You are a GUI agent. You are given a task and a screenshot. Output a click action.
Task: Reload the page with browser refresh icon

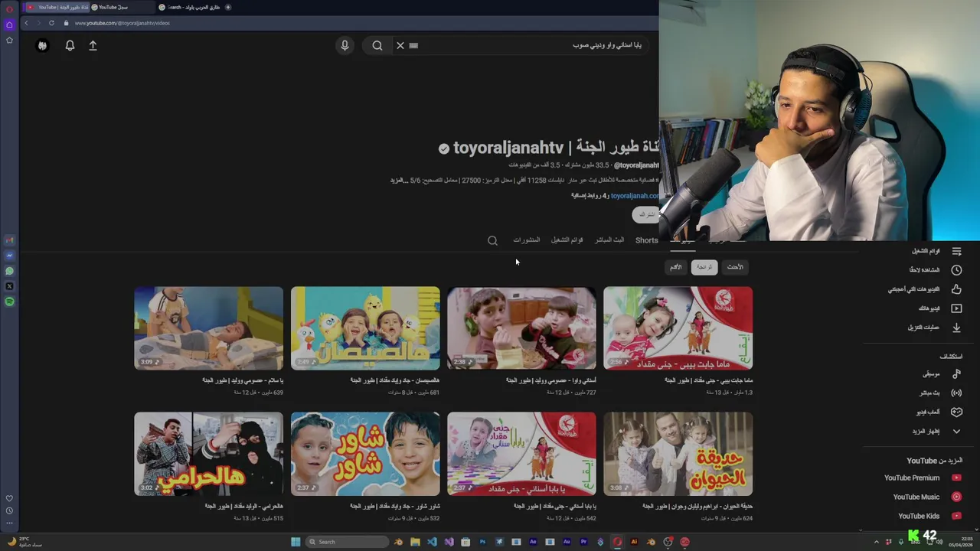point(51,23)
